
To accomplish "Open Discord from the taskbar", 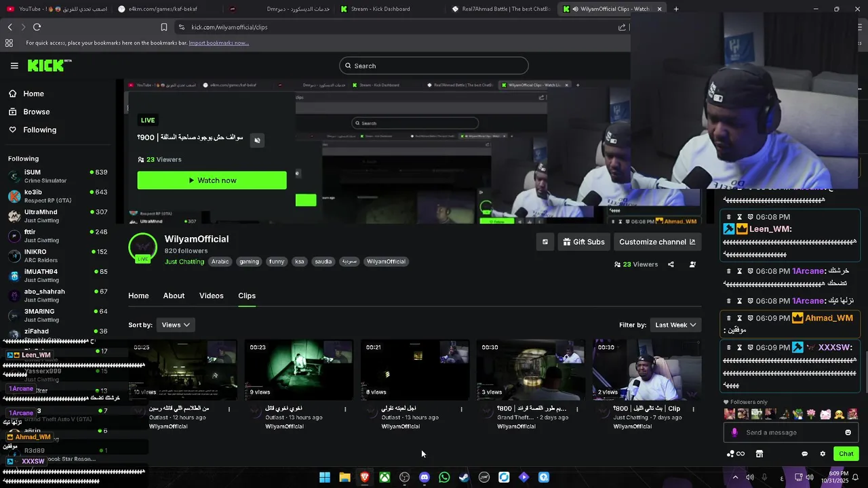I will 425,477.
